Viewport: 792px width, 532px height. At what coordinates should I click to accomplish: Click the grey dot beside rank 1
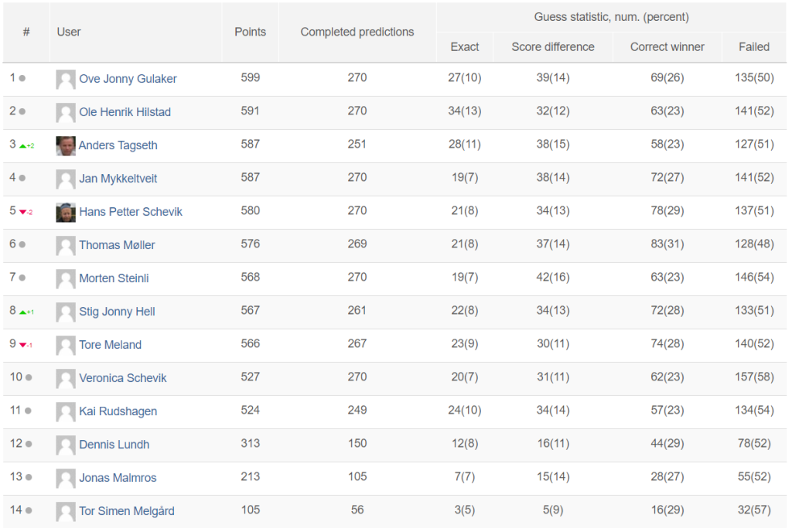pyautogui.click(x=22, y=78)
